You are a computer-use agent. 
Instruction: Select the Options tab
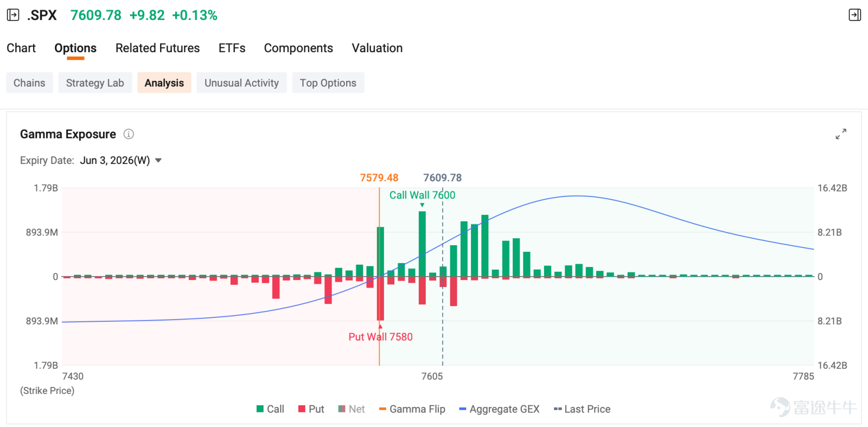tap(75, 48)
